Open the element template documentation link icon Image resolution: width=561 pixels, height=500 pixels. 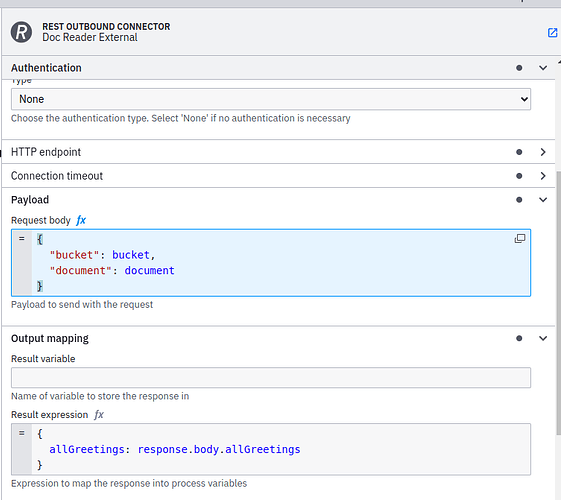tap(552, 33)
